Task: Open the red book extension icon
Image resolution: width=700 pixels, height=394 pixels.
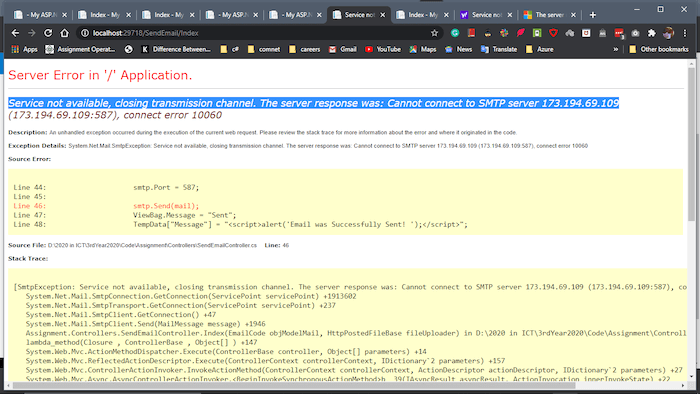Action: [x=471, y=33]
